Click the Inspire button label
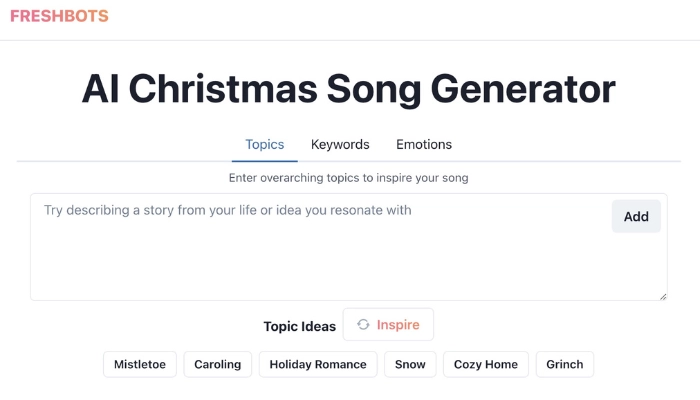Screen dimensions: 700x400 click(398, 325)
